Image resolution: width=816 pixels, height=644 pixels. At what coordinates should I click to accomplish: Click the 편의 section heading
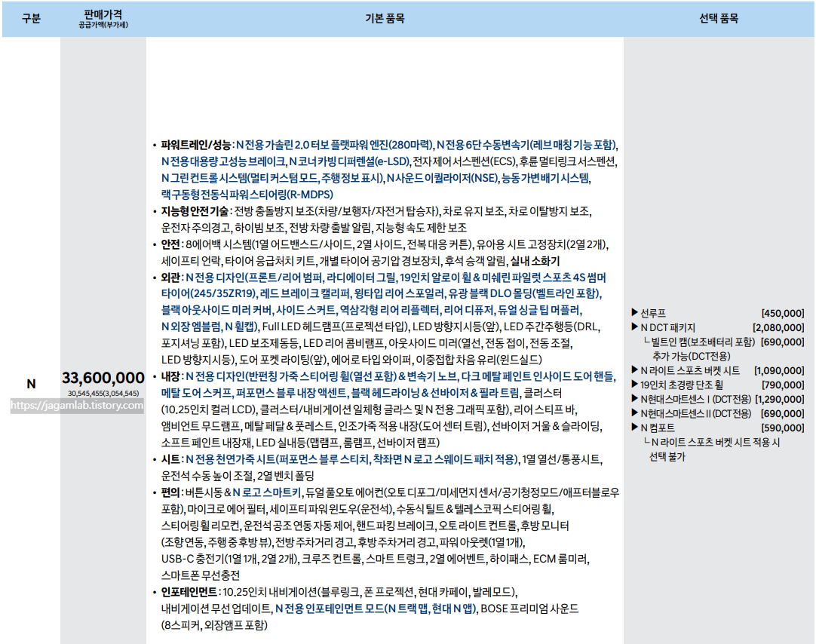(x=170, y=492)
